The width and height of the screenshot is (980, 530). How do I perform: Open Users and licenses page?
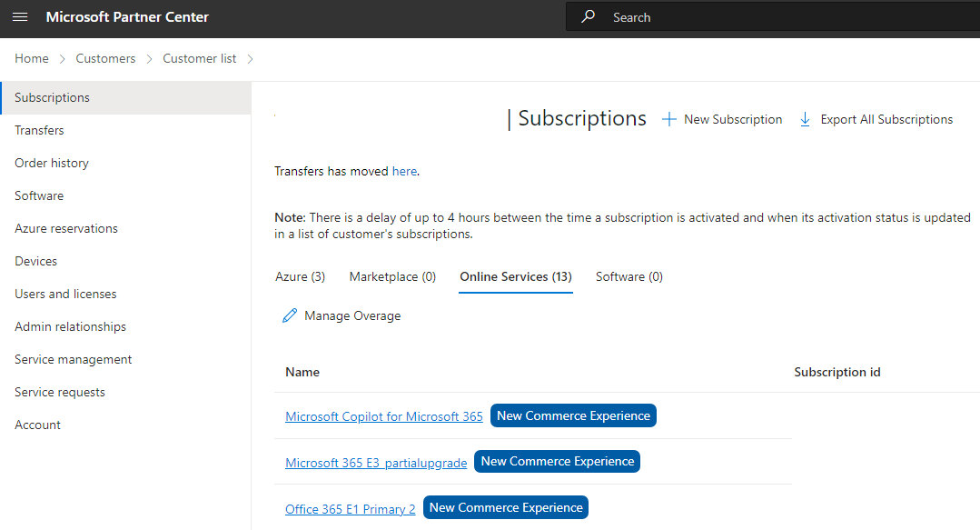tap(125, 295)
